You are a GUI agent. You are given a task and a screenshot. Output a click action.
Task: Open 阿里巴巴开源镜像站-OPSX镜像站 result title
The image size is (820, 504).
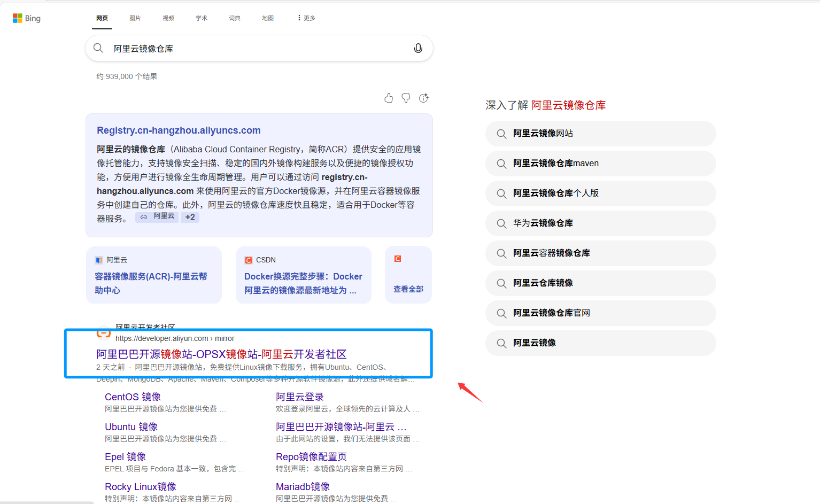(x=221, y=354)
